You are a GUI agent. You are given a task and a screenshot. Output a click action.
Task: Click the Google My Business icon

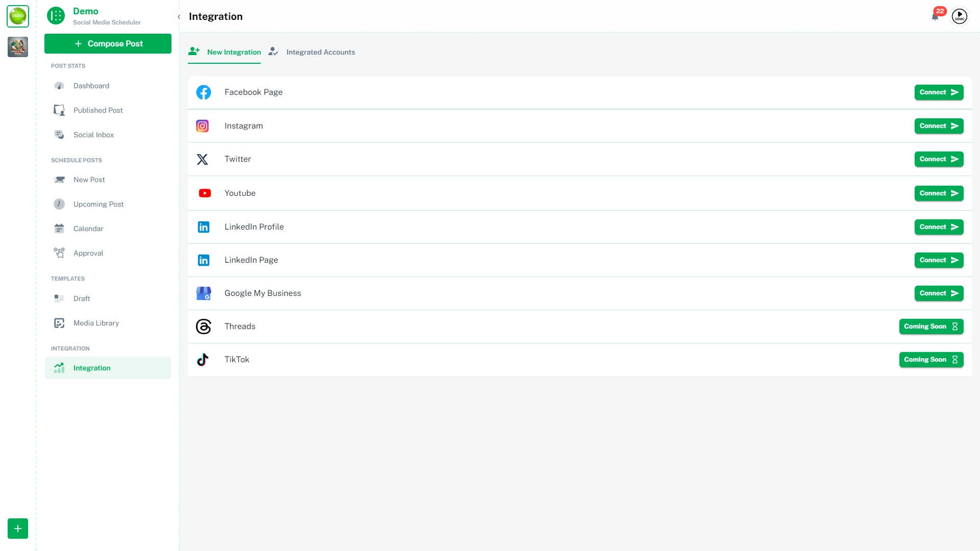[x=204, y=293]
